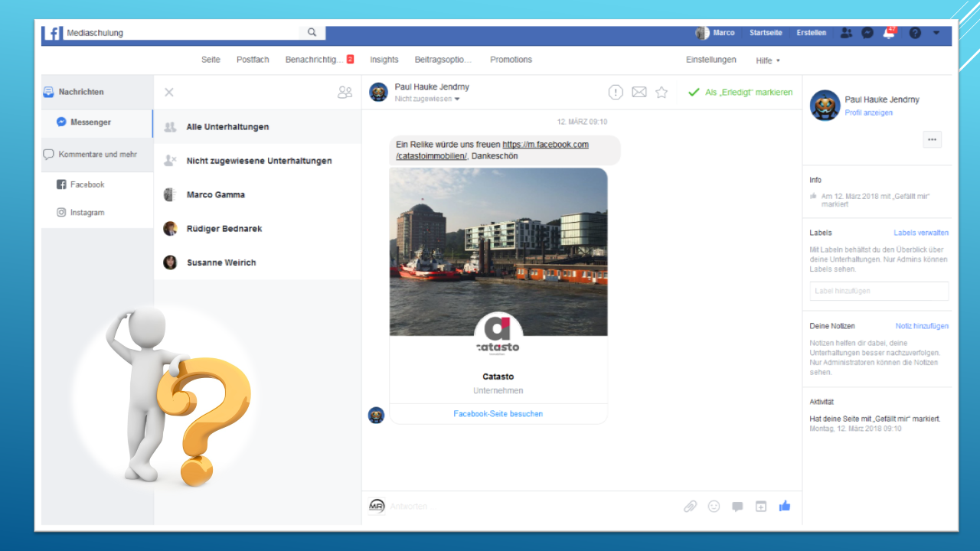Select Susanne Weirich conversation

click(221, 262)
